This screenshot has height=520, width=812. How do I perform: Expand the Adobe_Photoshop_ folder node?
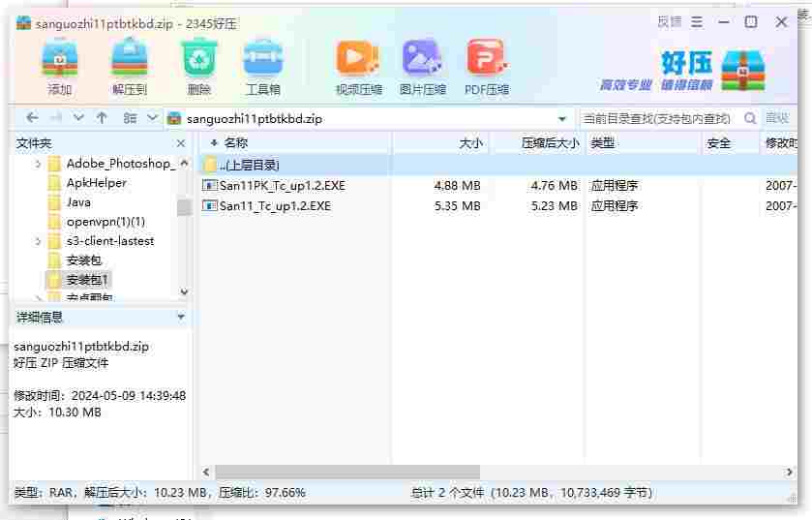(x=38, y=165)
